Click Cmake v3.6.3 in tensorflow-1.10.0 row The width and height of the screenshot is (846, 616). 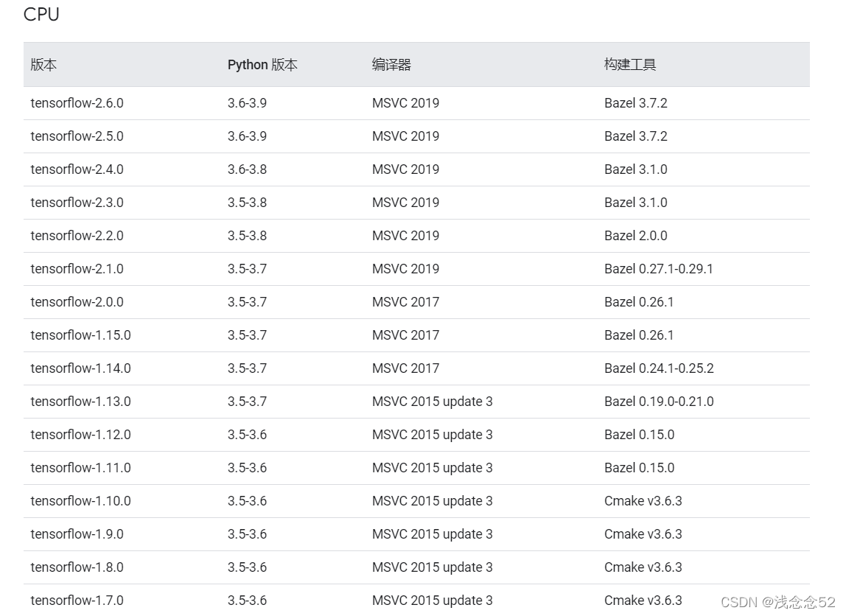point(643,501)
